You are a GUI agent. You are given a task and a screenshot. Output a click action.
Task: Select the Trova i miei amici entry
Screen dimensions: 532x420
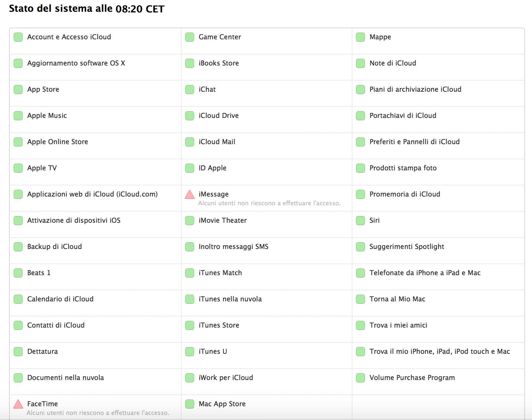(x=398, y=325)
